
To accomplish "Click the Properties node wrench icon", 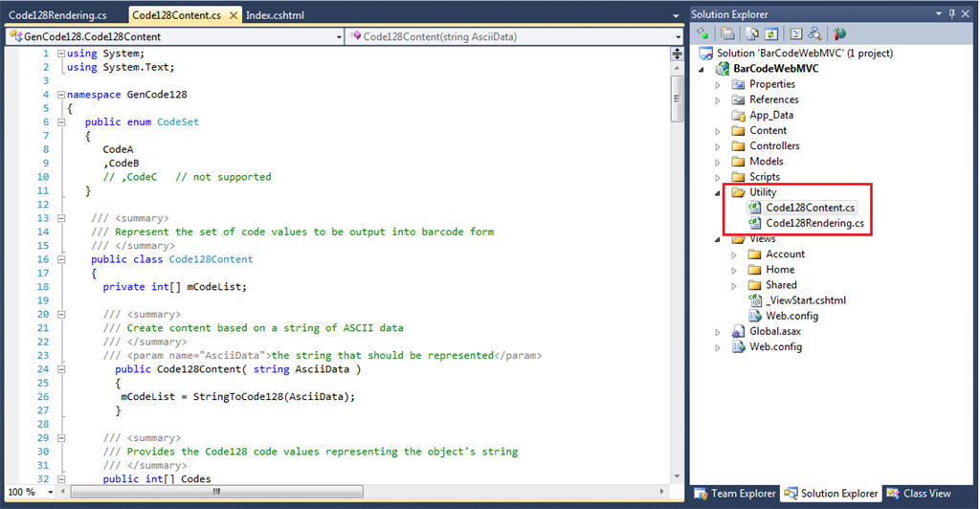I will pyautogui.click(x=738, y=84).
